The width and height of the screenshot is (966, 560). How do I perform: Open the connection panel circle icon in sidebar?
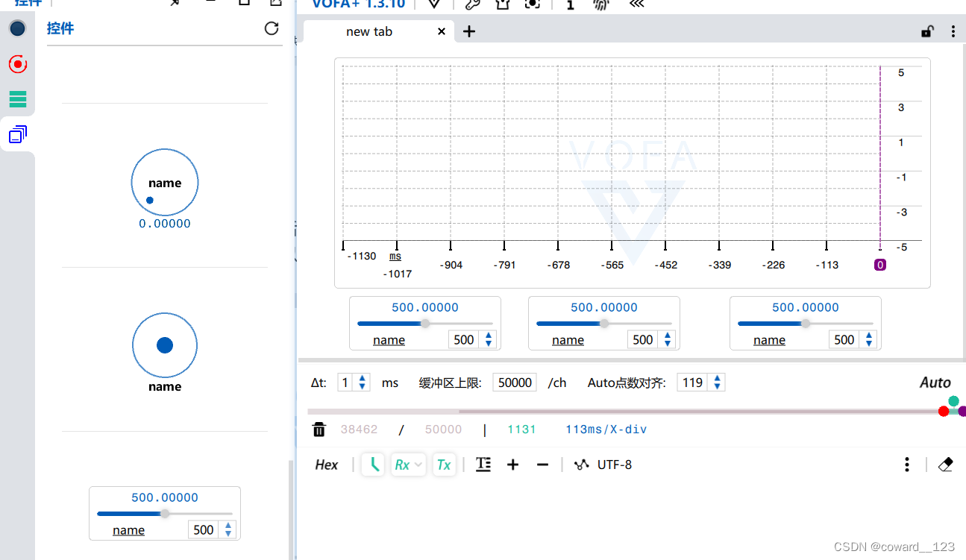pos(18,29)
